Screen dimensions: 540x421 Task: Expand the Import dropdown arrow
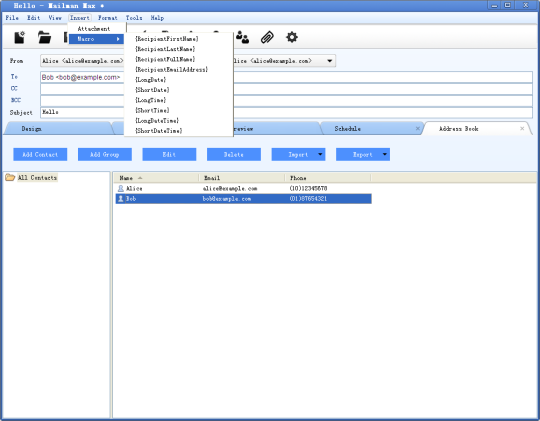(x=320, y=154)
